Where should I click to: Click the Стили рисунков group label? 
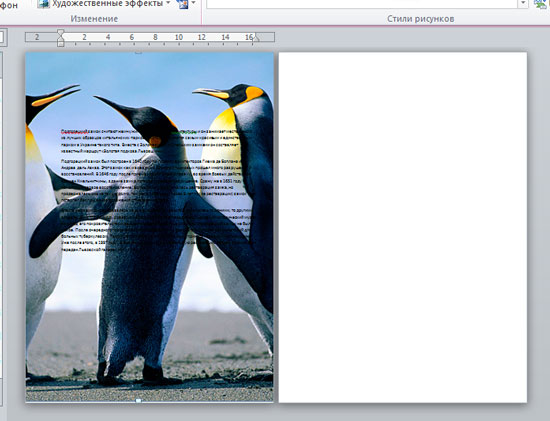coord(421,19)
